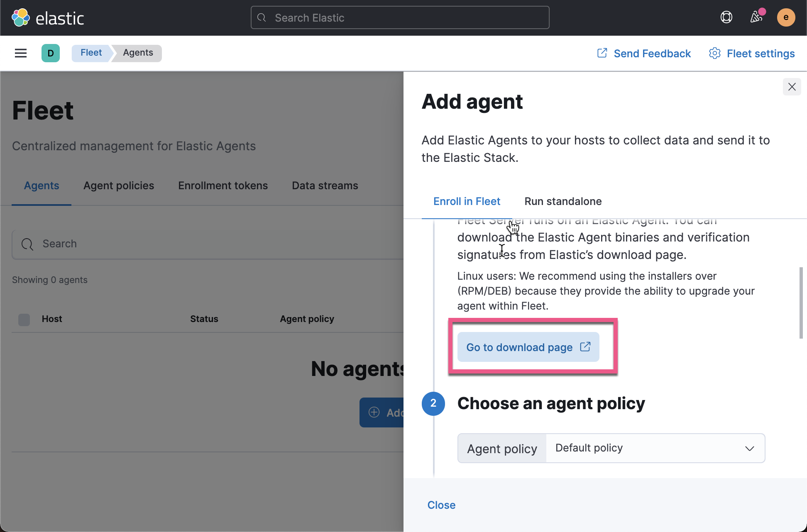The image size is (807, 532).
Task: Toggle the host row checkbox
Action: click(x=24, y=319)
